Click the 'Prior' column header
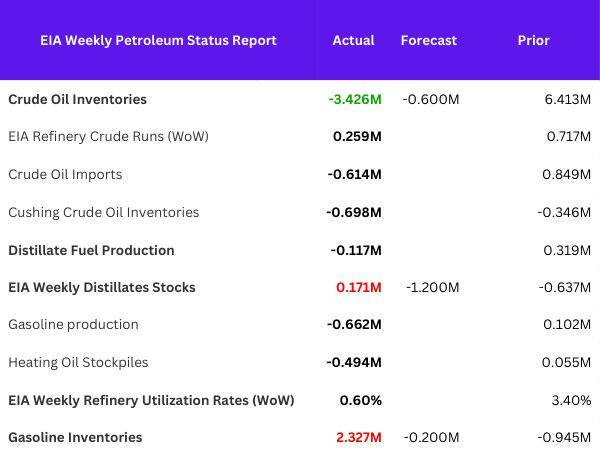The width and height of the screenshot is (600, 450). point(533,41)
